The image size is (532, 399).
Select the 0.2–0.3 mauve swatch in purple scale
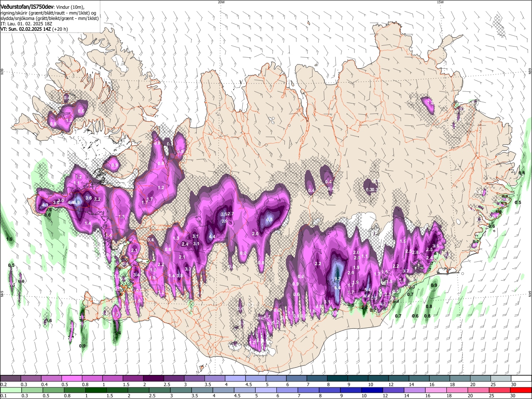[x=10, y=379]
